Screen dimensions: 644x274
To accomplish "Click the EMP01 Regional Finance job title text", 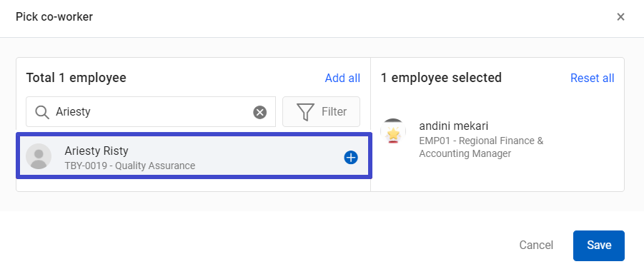I will 481,147.
